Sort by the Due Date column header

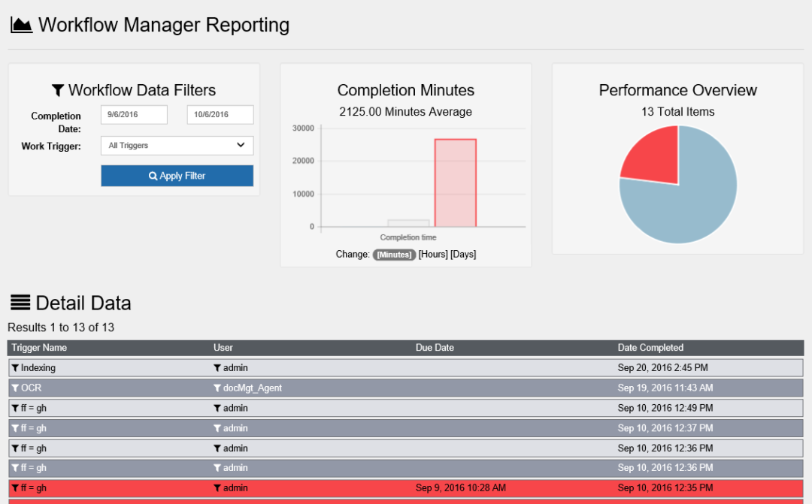[435, 347]
